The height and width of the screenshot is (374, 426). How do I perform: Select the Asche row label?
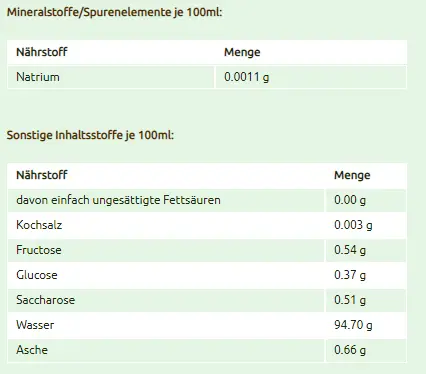(32, 350)
